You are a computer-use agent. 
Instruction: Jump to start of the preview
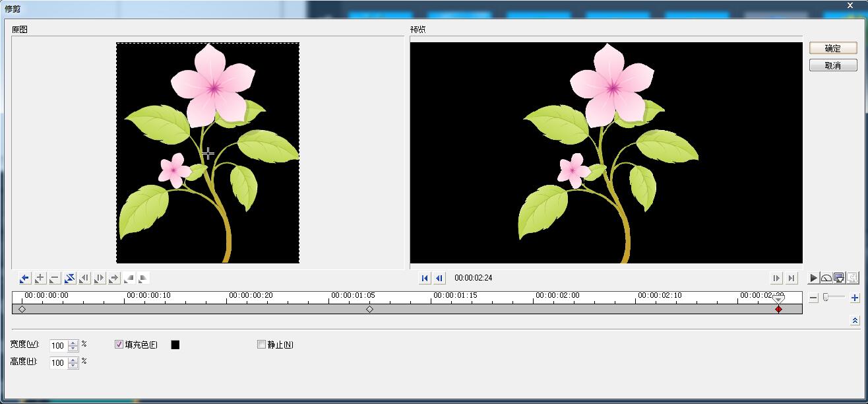click(x=425, y=279)
